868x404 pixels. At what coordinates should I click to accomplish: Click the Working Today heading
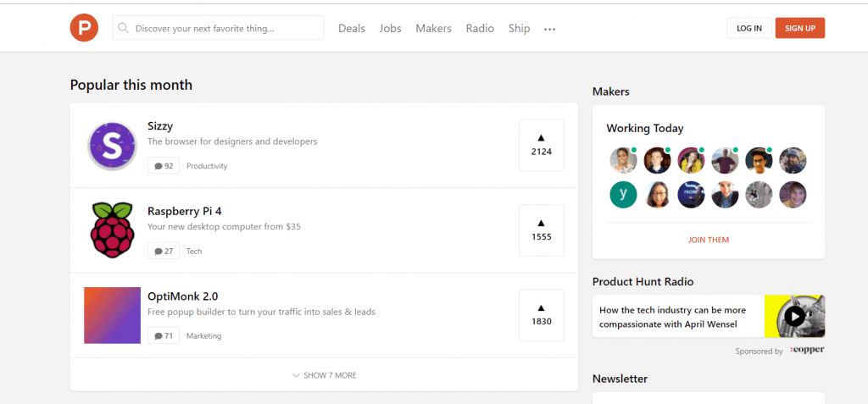click(645, 129)
